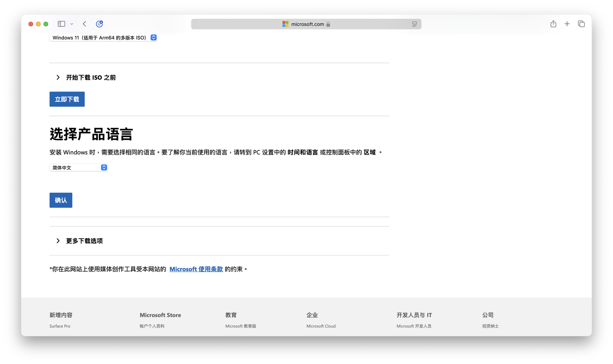Click the bold 区域 text
The image size is (613, 364).
(370, 152)
